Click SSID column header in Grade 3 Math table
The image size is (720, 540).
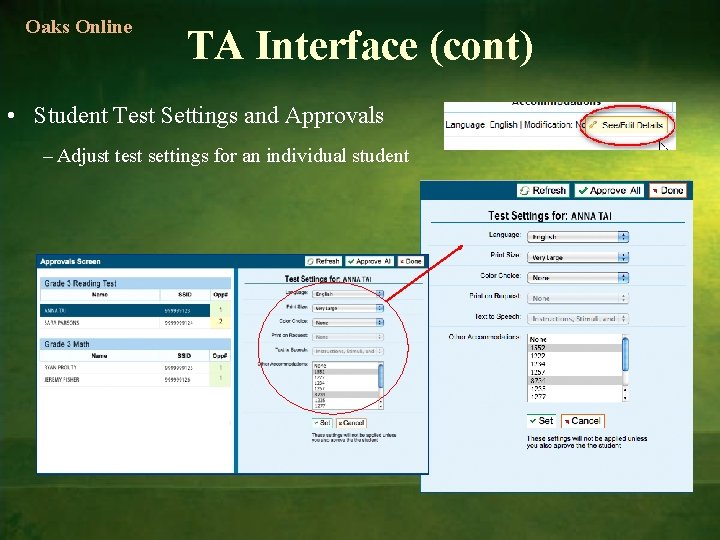tap(184, 356)
